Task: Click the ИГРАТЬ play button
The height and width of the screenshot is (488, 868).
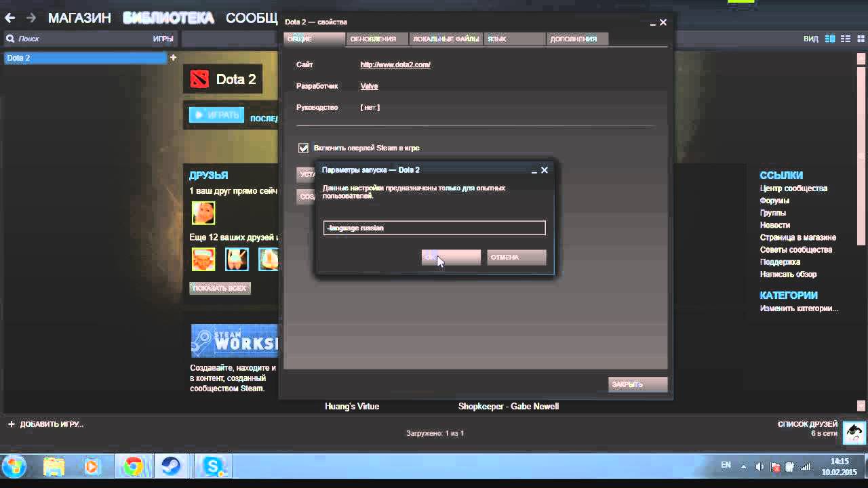Action: pos(216,115)
